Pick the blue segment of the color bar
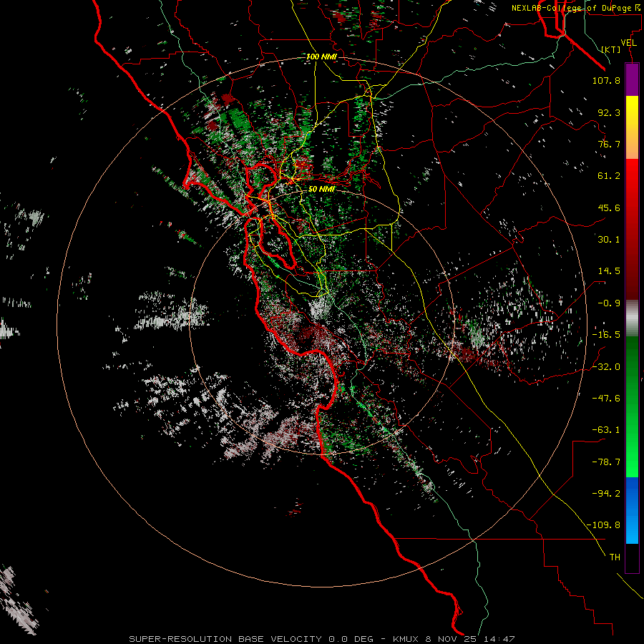 (x=632, y=510)
